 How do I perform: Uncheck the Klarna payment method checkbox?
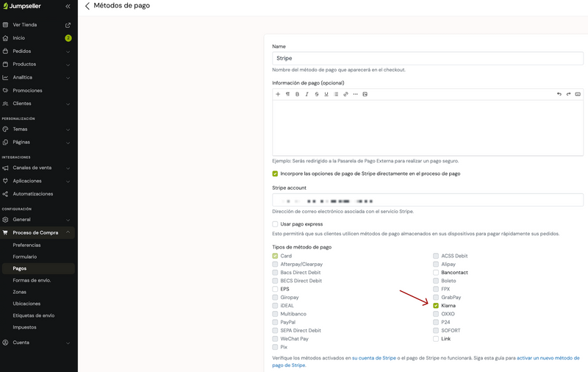click(x=436, y=306)
